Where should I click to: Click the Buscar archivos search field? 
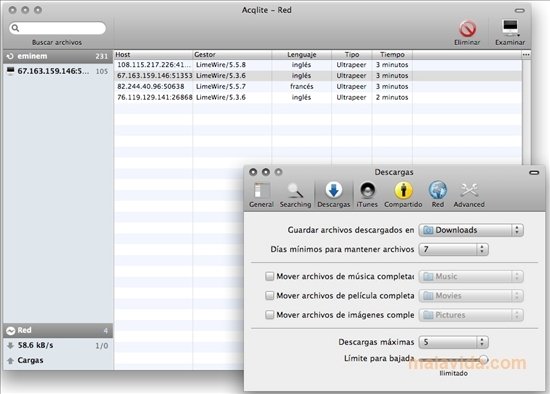(58, 28)
